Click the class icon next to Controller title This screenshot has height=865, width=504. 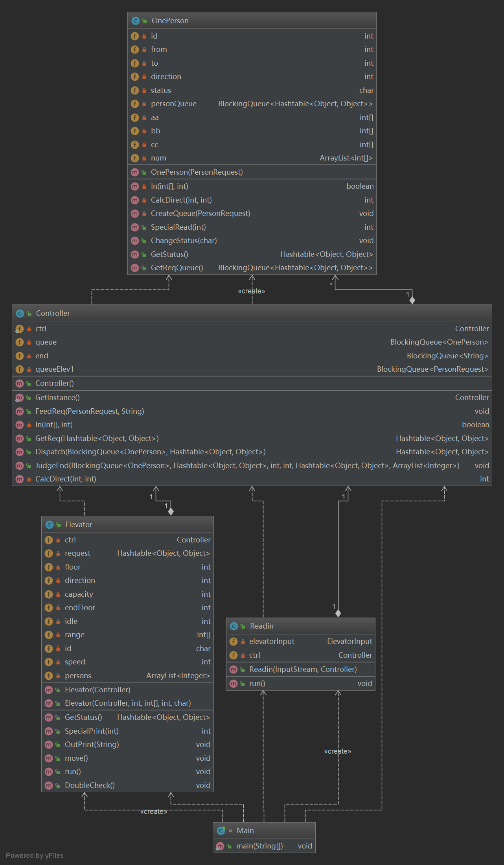(x=20, y=313)
